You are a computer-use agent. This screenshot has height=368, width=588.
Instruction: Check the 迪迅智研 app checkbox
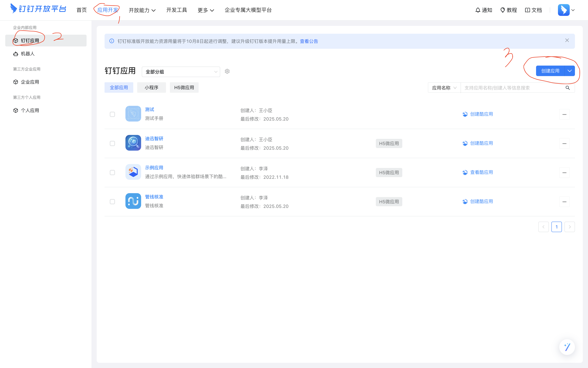coord(112,144)
